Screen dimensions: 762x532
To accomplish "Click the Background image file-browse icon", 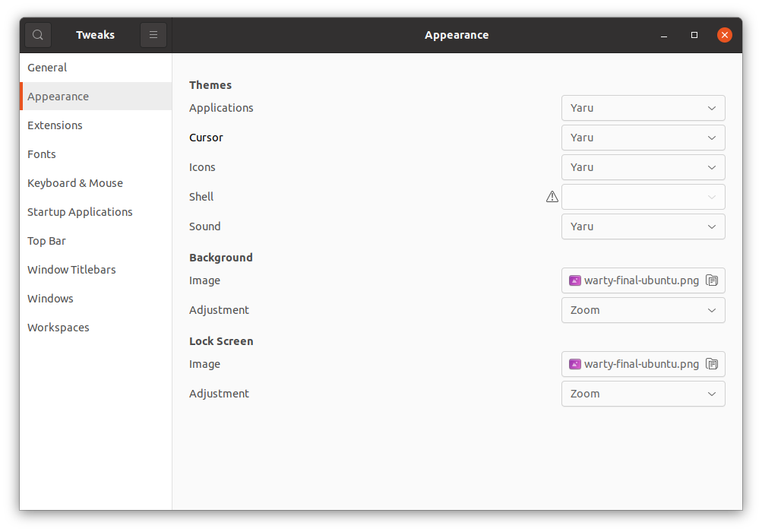I will point(712,280).
